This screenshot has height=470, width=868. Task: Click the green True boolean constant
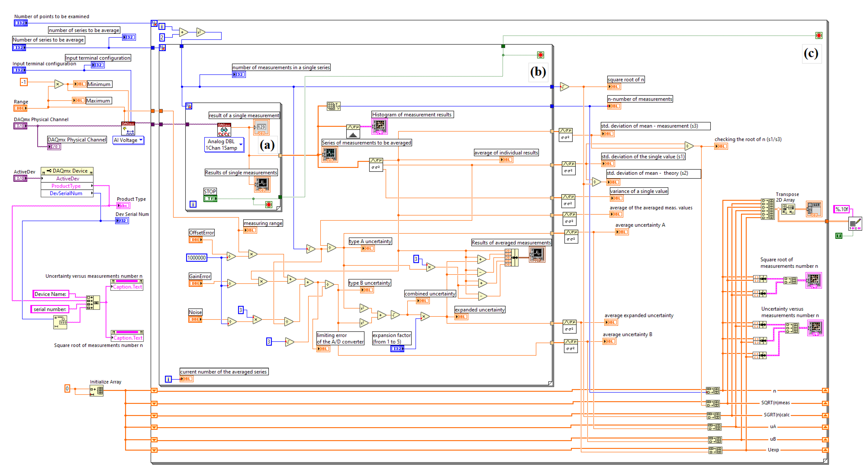coord(839,236)
